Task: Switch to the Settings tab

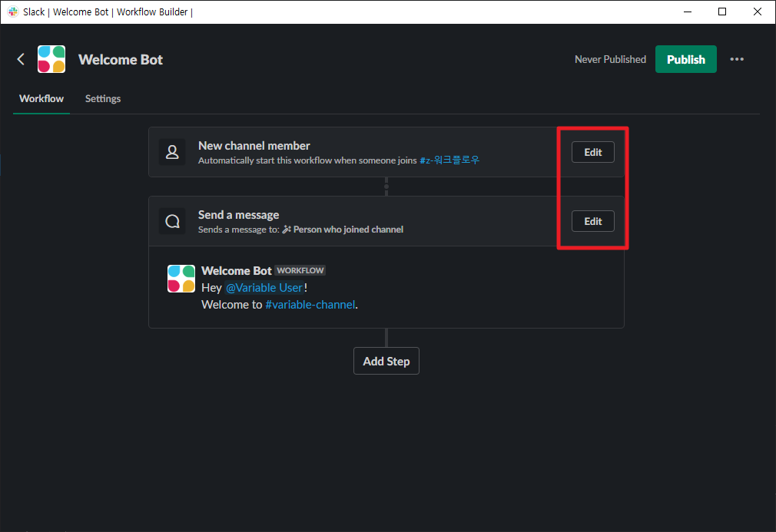Action: 103,99
